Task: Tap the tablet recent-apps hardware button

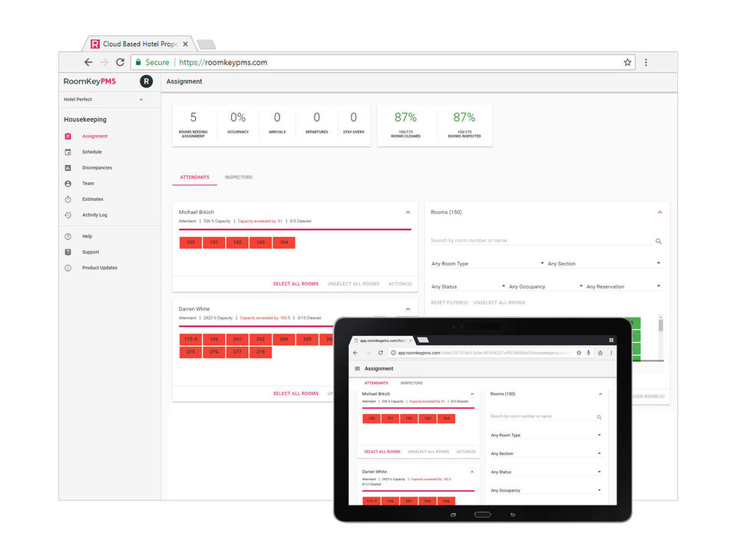Action: (453, 515)
